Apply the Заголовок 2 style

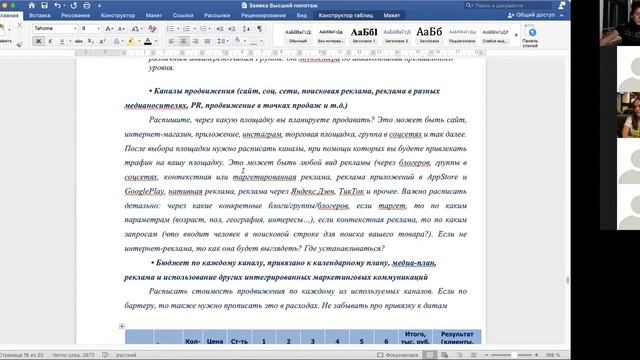click(397, 36)
